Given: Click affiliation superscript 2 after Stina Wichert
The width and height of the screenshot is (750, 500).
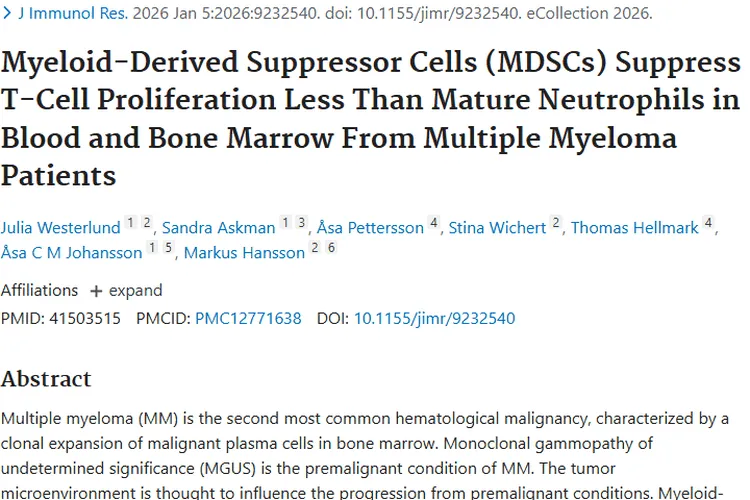Looking at the screenshot, I should click(x=556, y=223).
